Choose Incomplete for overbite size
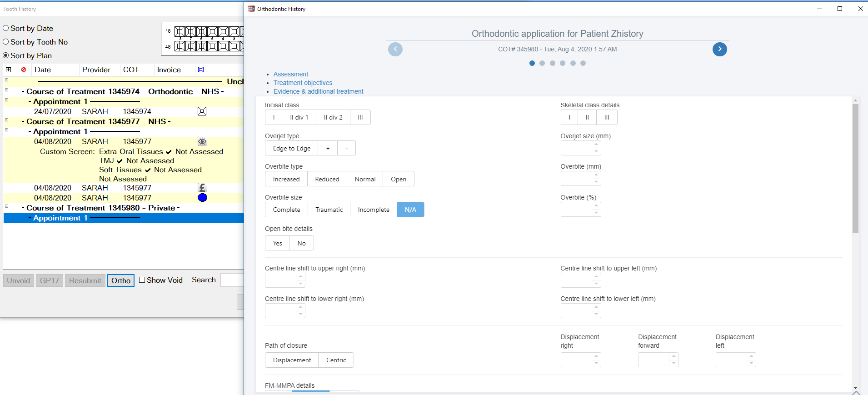The height and width of the screenshot is (395, 868). [373, 210]
